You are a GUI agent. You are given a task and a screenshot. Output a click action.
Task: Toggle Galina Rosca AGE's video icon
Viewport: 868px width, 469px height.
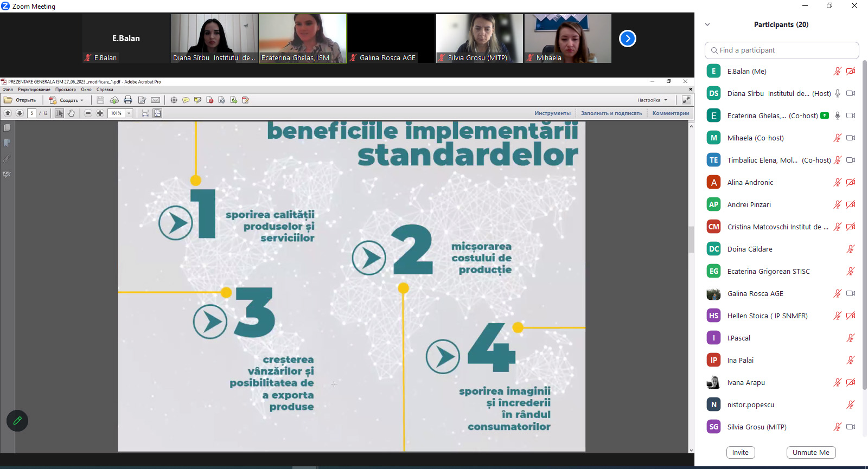pyautogui.click(x=851, y=293)
